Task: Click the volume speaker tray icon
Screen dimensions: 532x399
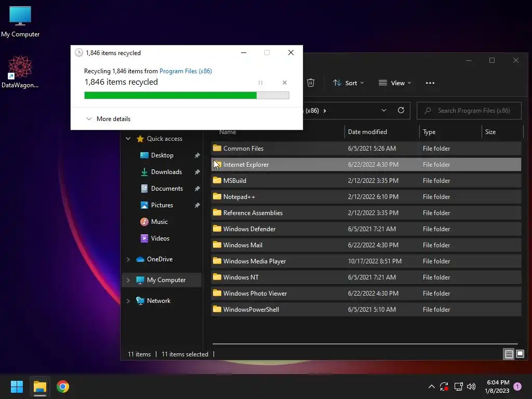Action: (471, 387)
